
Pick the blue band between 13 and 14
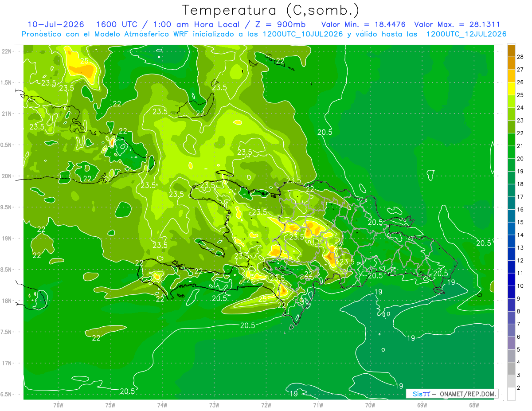coord(511,241)
